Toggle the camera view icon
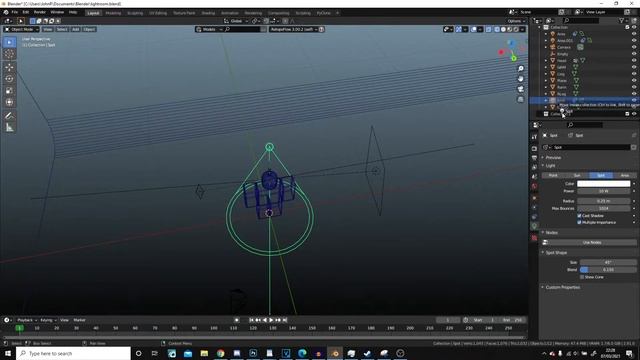Screen dimensions: 640x360 (x=520, y=89)
